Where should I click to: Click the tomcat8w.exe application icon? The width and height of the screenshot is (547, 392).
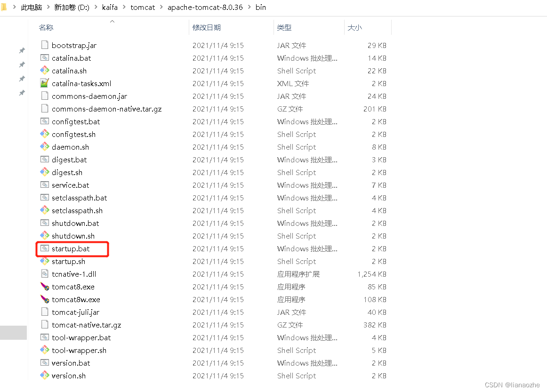pyautogui.click(x=45, y=299)
